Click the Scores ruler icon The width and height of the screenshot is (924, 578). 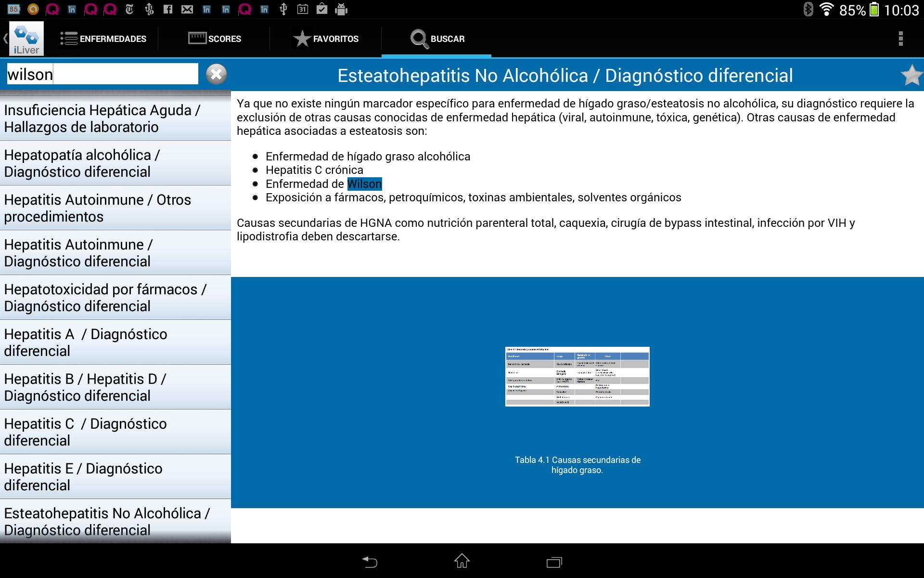click(x=197, y=38)
